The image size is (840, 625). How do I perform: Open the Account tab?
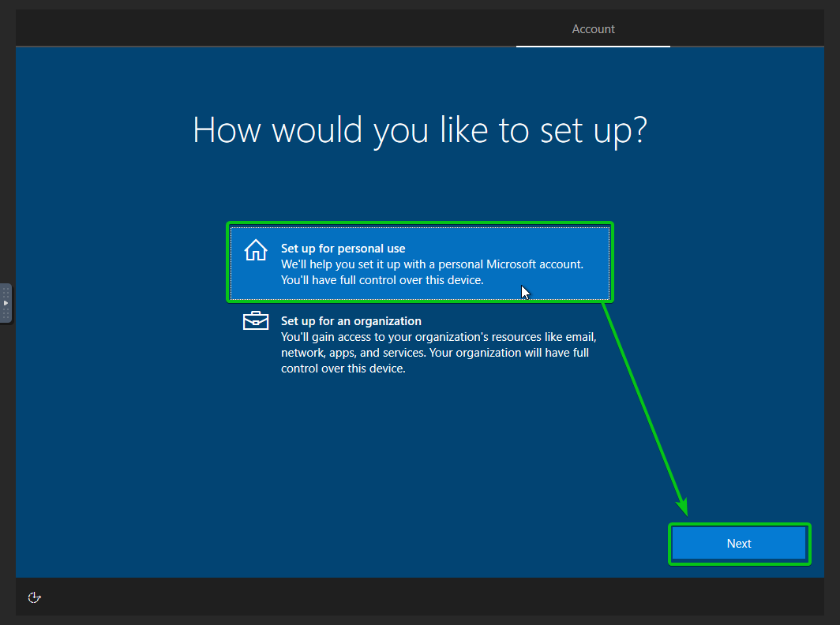593,29
